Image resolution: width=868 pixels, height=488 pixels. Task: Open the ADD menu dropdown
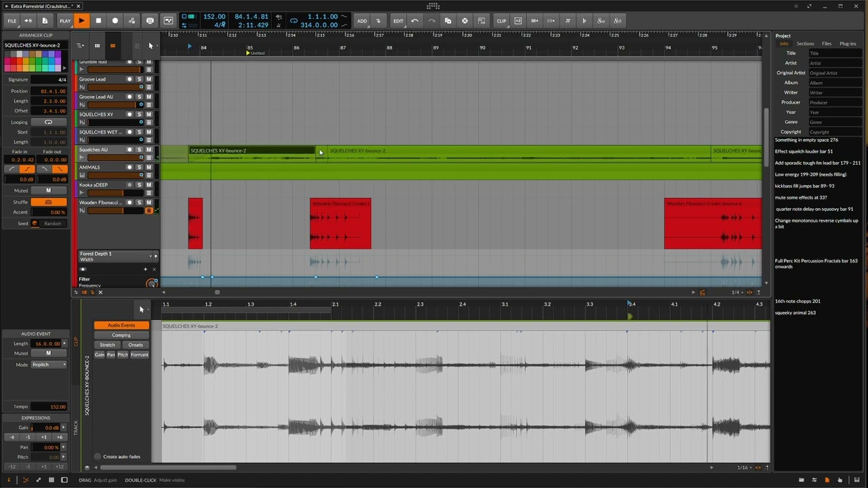362,21
